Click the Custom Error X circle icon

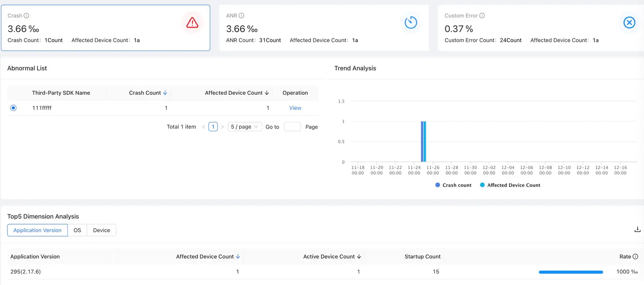click(629, 22)
